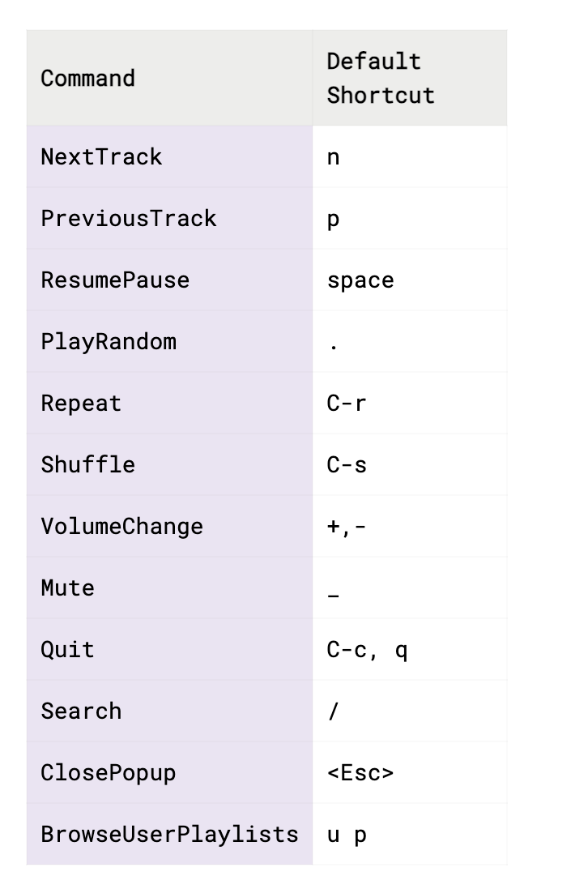Select the NextTrack command cell
Image resolution: width=588 pixels, height=893 pixels.
[x=169, y=156]
